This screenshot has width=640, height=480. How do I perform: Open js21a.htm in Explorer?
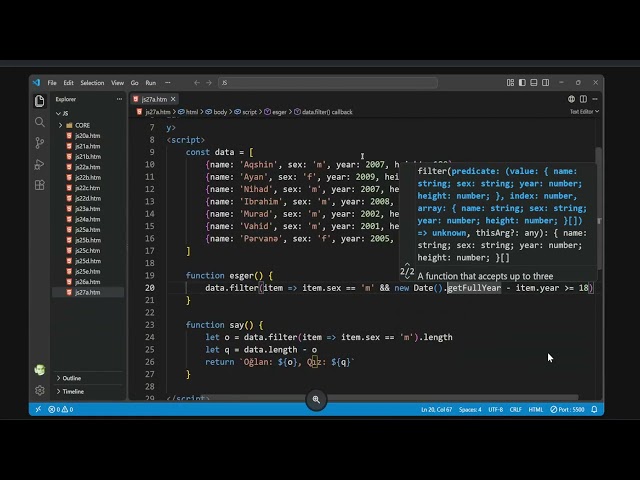pos(88,146)
